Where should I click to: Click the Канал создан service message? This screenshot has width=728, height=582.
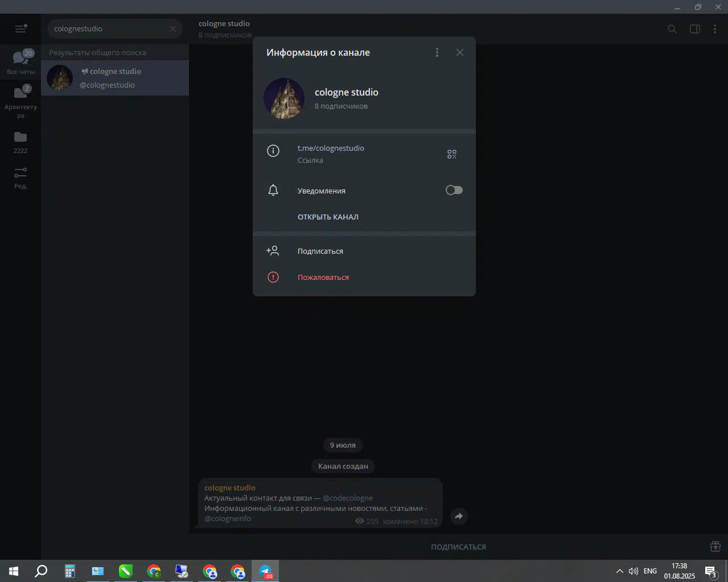coord(343,466)
